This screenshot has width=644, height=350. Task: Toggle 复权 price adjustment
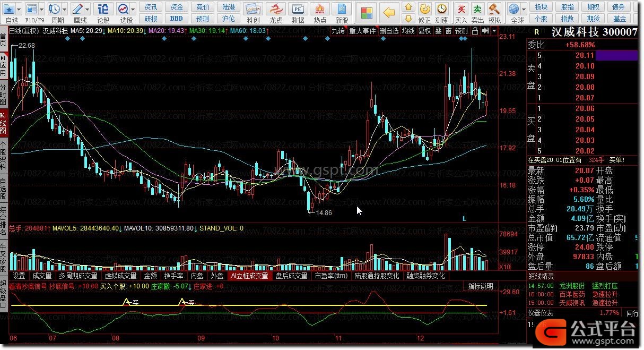click(425, 31)
